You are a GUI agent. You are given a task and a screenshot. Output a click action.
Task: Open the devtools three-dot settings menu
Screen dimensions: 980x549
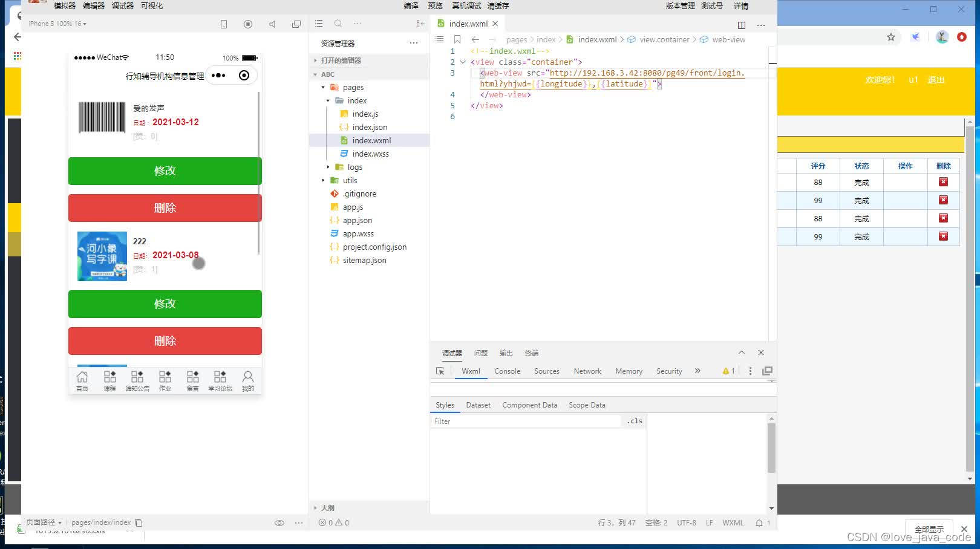750,371
